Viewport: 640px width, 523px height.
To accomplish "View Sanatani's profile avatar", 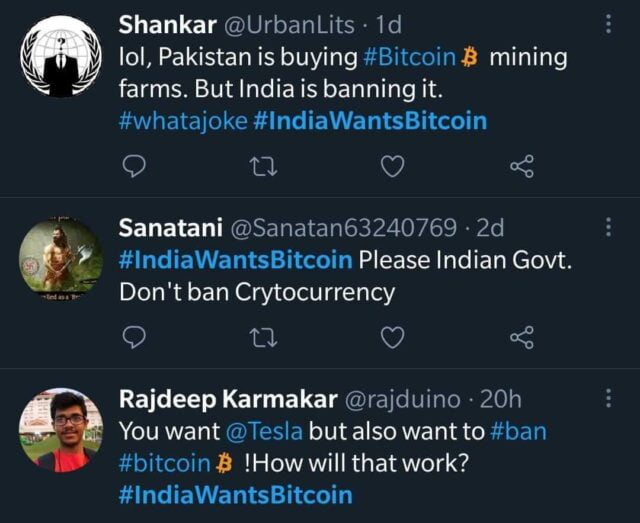I will point(61,258).
